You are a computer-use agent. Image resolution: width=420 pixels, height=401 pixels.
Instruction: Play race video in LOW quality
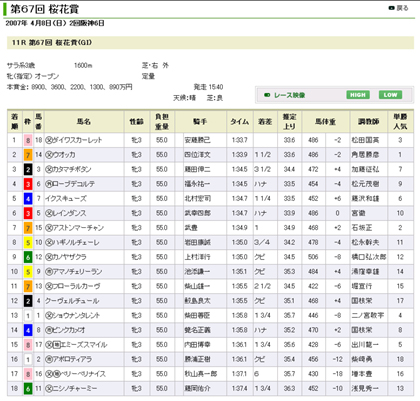[x=390, y=95]
